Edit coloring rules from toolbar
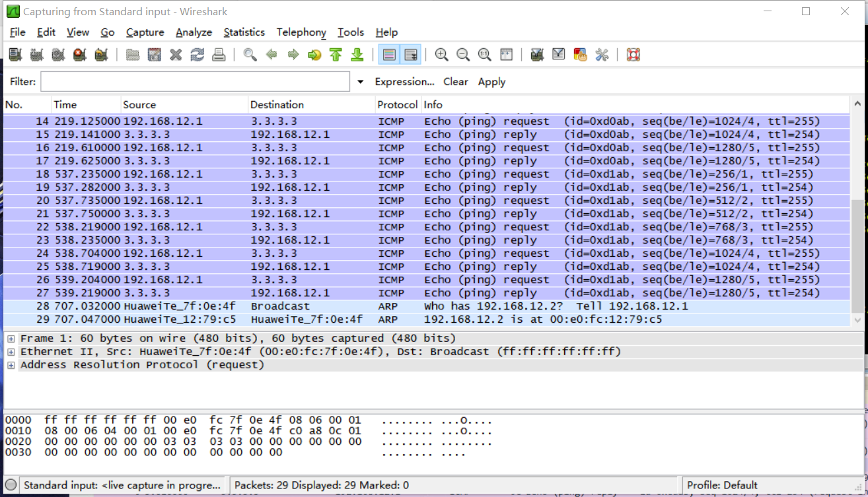This screenshot has width=868, height=497. point(580,55)
